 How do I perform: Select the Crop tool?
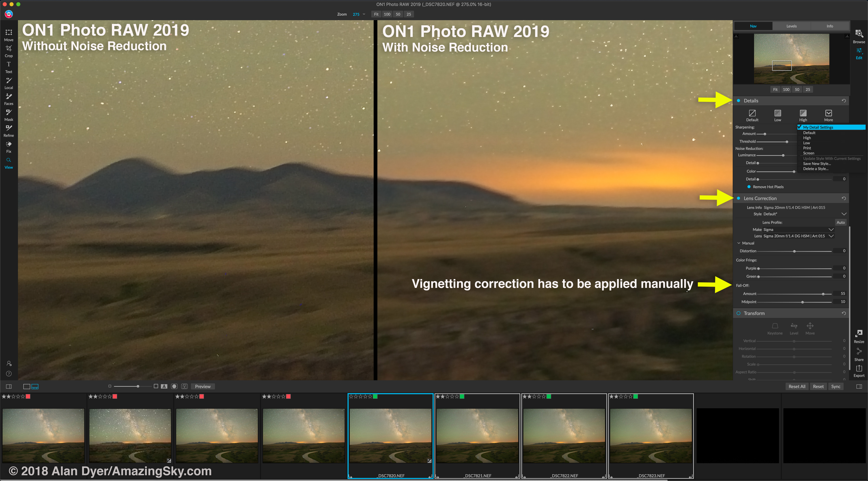click(9, 48)
